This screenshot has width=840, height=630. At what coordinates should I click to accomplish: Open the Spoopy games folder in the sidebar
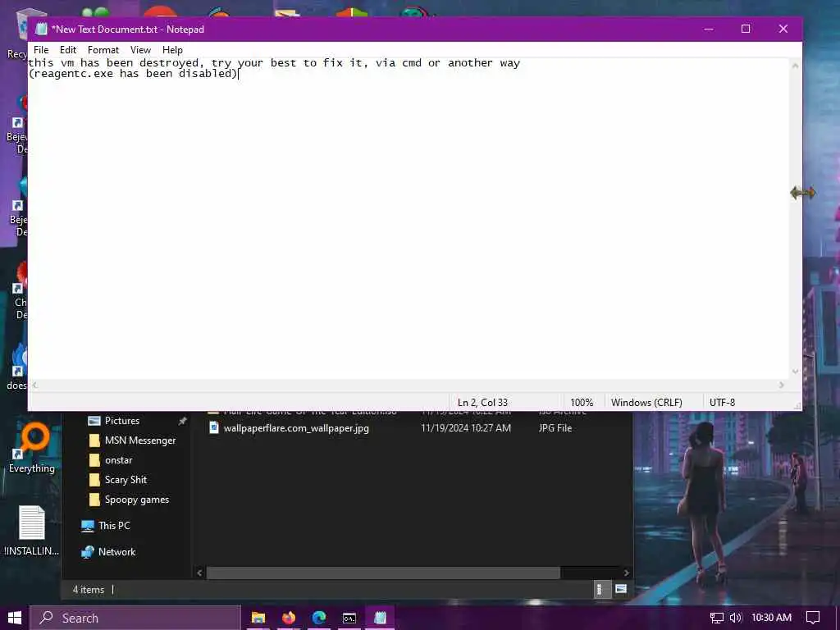(x=137, y=500)
